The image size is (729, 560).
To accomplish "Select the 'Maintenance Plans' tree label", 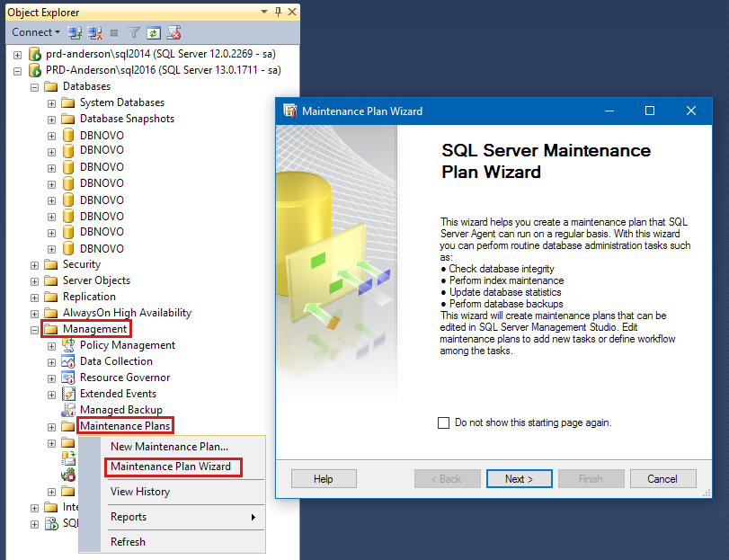I will pyautogui.click(x=125, y=426).
